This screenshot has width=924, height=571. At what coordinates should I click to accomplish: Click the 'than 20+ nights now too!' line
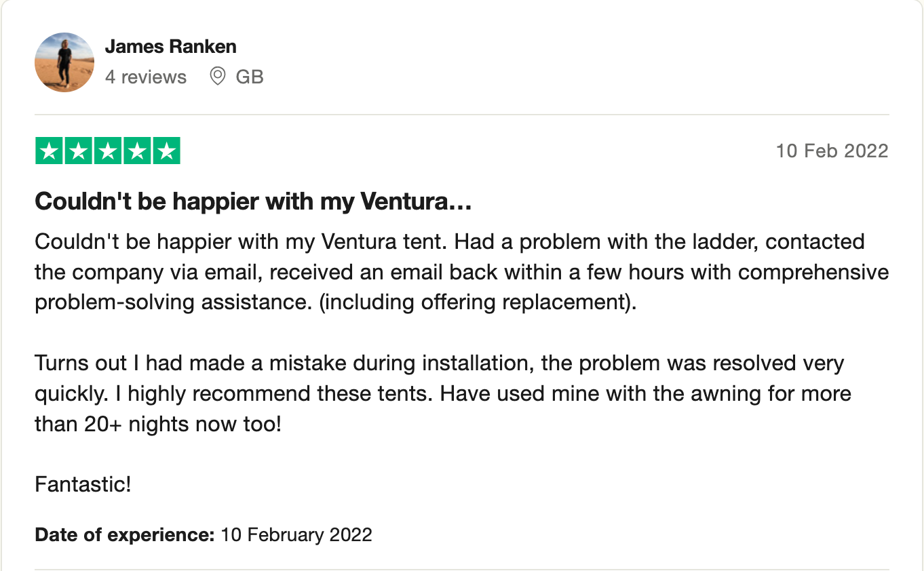click(x=157, y=424)
